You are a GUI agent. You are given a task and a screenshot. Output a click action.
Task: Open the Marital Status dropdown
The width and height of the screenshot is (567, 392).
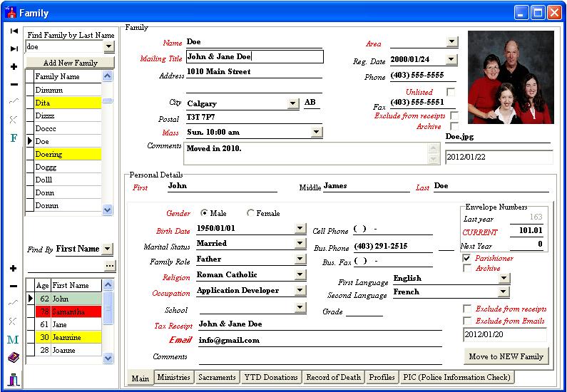(300, 244)
